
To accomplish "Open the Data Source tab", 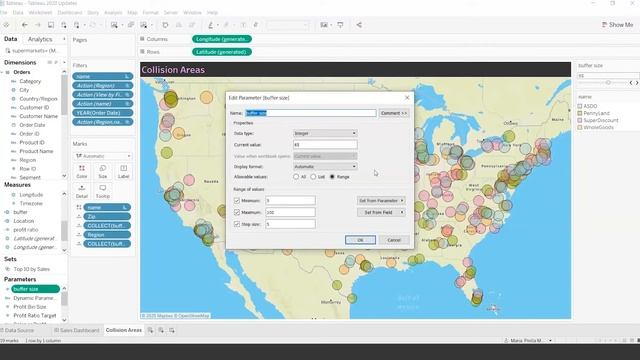I will [x=17, y=330].
